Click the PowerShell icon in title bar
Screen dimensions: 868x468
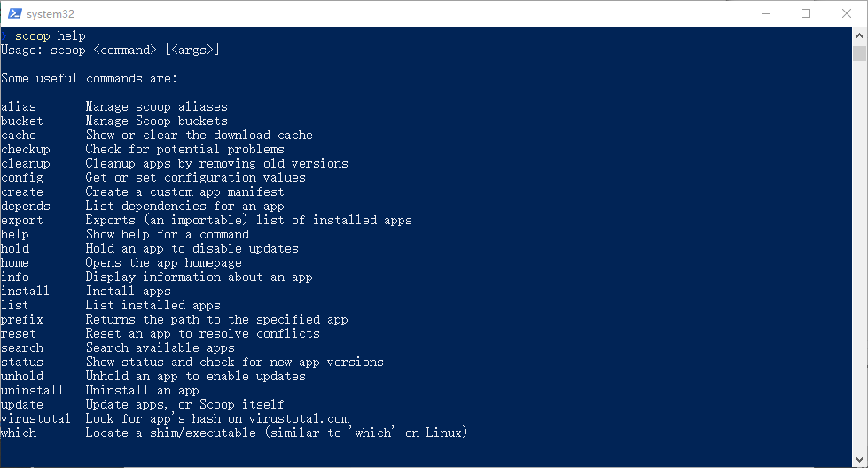(x=15, y=13)
